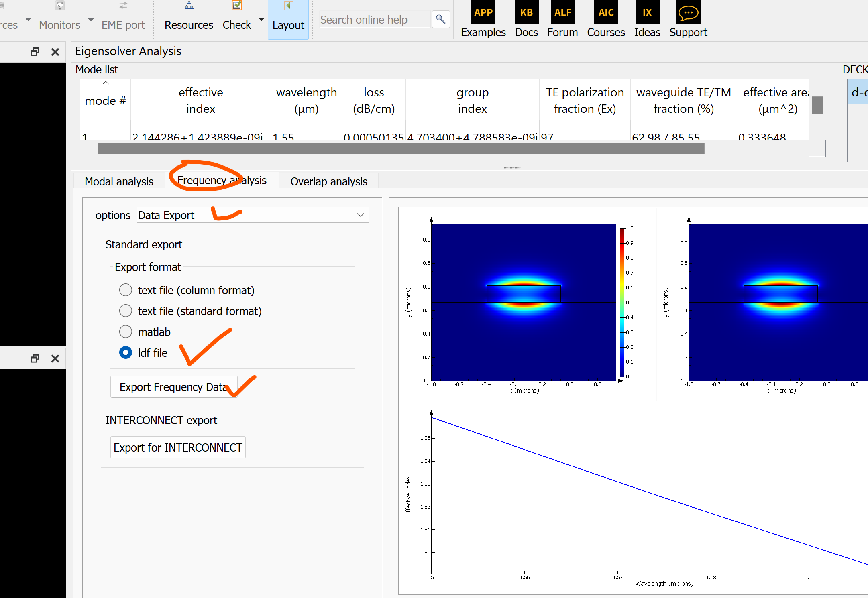This screenshot has width=868, height=598.
Task: Click the magnifier search help icon
Action: click(440, 19)
